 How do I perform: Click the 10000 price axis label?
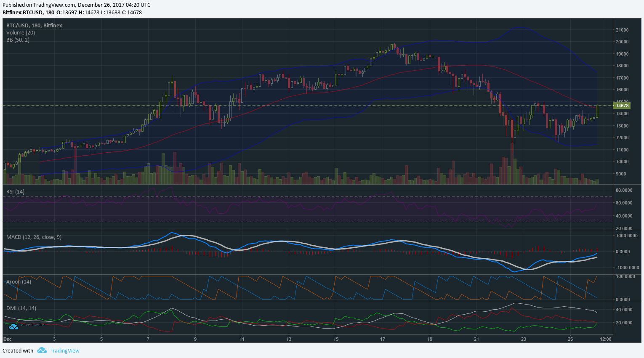622,162
